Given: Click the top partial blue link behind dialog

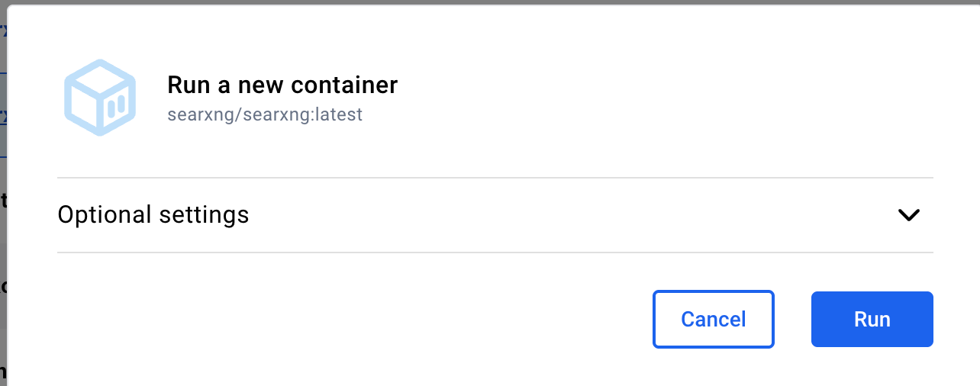Looking at the screenshot, I should point(3,31).
